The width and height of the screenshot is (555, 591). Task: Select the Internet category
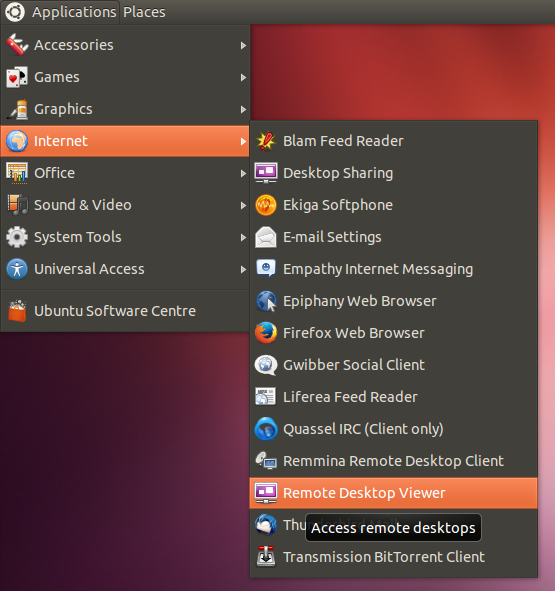[125, 141]
